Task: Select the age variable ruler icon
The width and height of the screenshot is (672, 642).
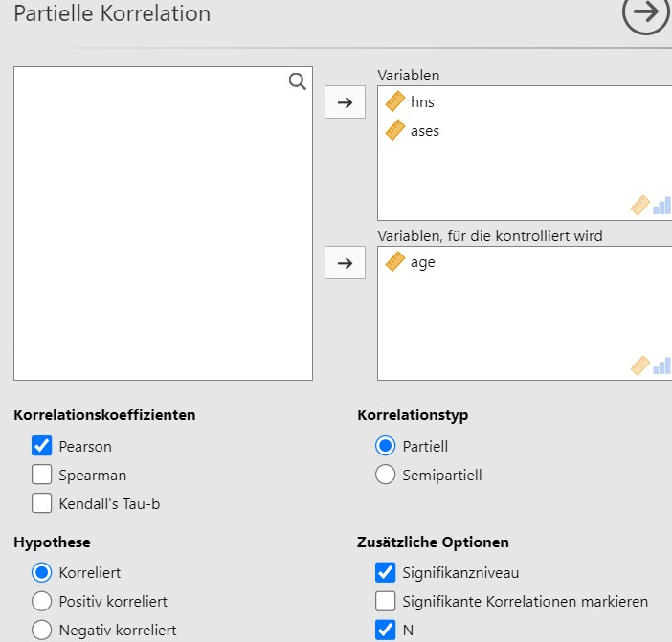Action: point(395,261)
